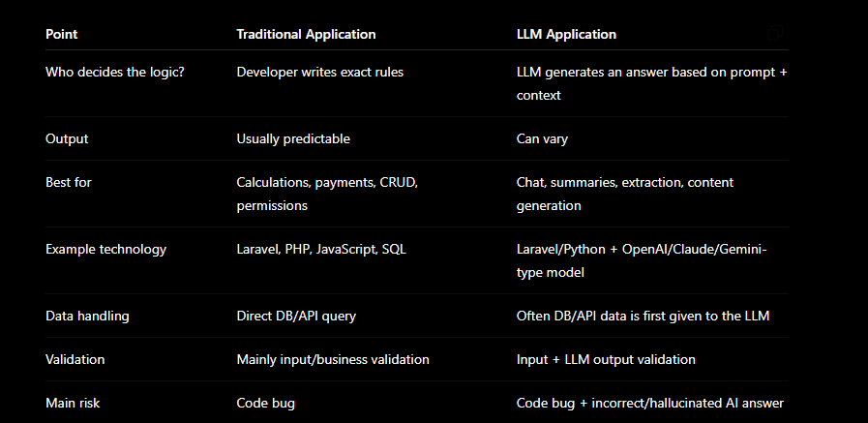Screen dimensions: 868x423
Task: Click the 'Example technology' row label
Action: pyautogui.click(x=105, y=249)
